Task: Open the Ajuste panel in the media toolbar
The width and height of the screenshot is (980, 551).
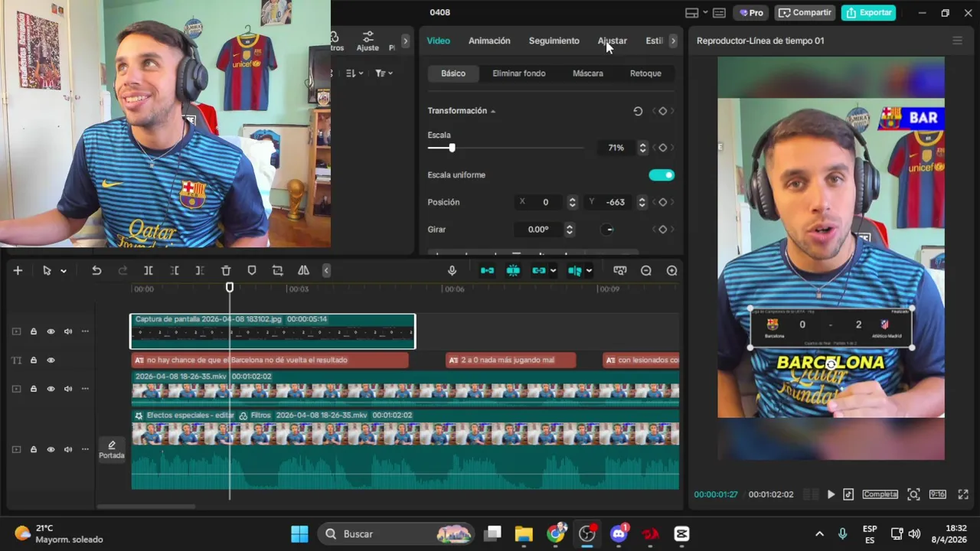Action: [x=367, y=41]
